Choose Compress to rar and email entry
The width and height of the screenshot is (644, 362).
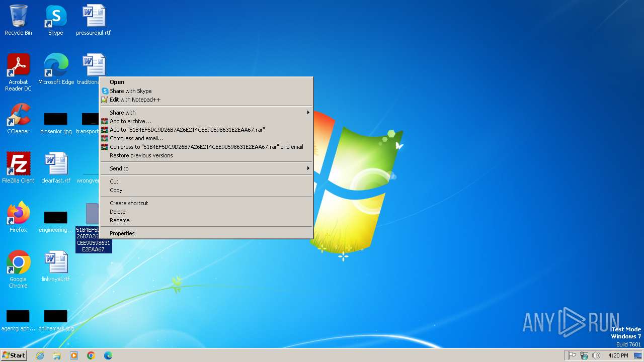206,147
